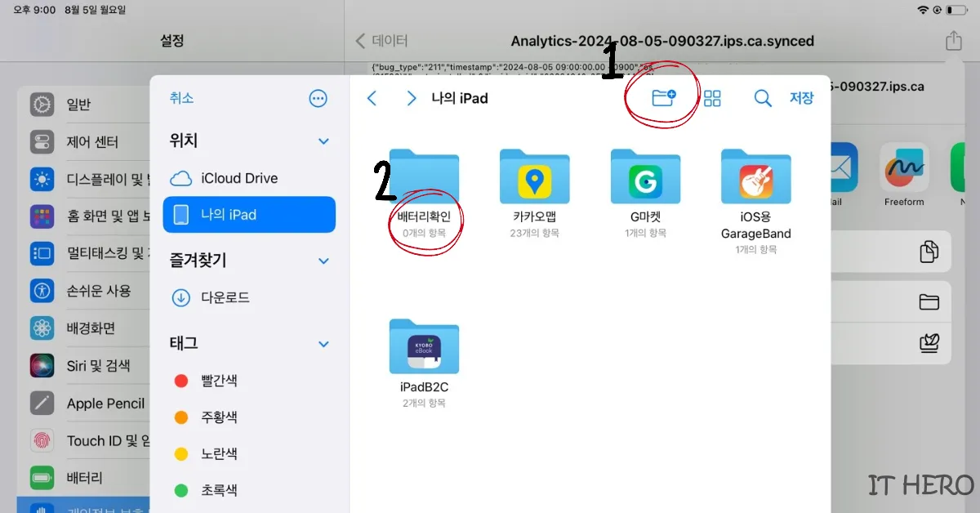Open 배경화면 settings
This screenshot has width=980, height=513.
point(82,328)
